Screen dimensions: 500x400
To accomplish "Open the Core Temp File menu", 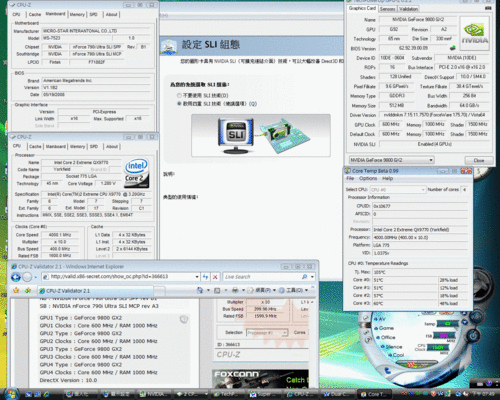I will pos(350,178).
